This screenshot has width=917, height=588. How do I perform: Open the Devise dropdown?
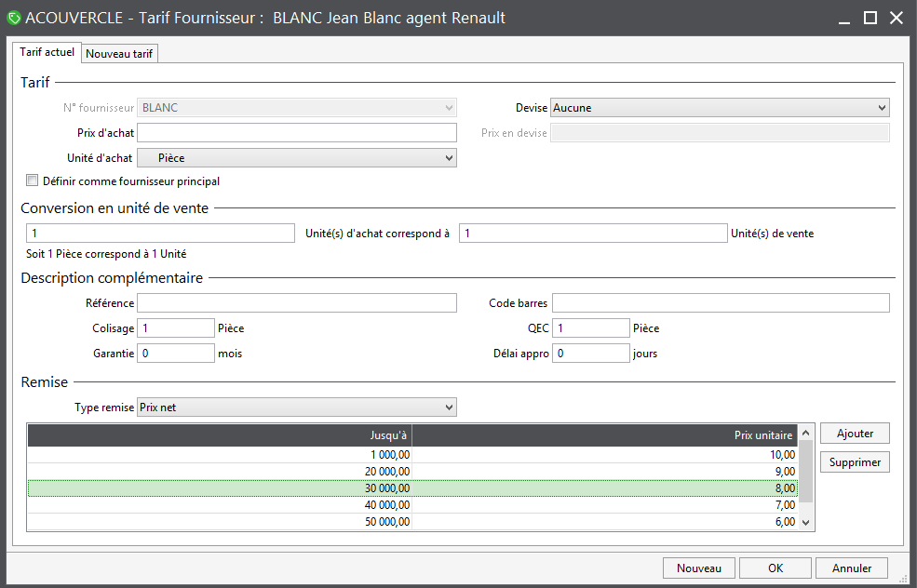click(x=720, y=108)
